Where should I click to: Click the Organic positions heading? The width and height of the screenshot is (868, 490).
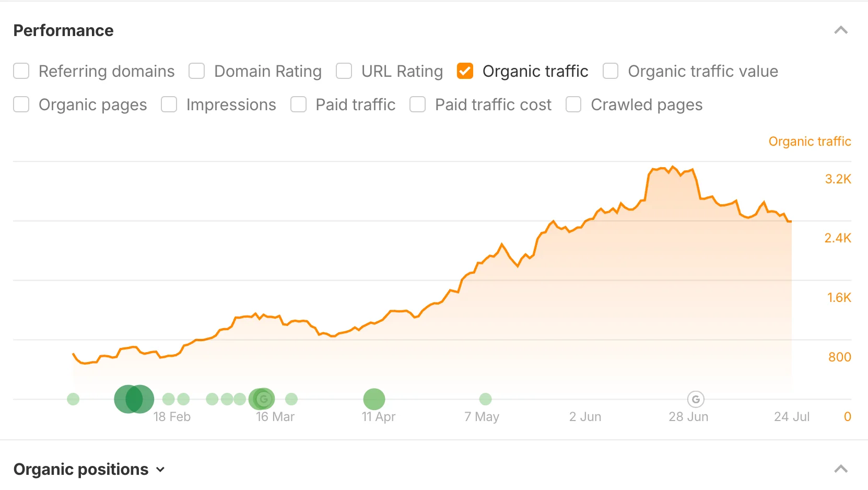click(x=81, y=469)
